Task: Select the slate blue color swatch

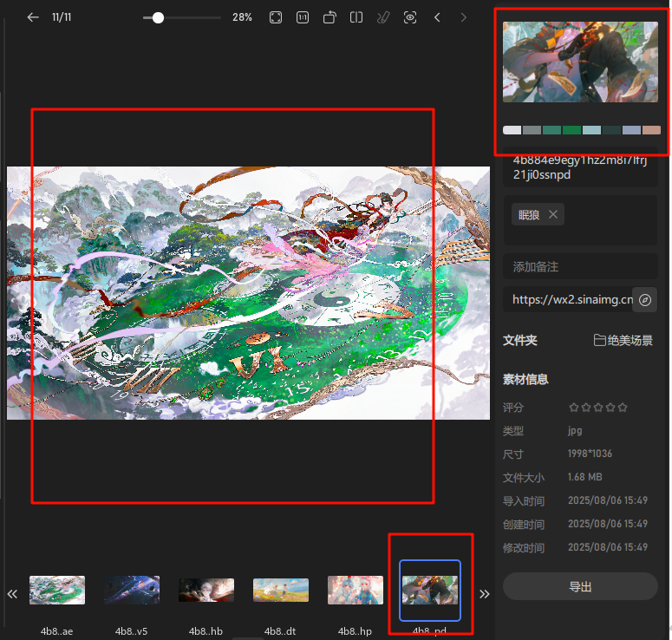Action: 632,130
